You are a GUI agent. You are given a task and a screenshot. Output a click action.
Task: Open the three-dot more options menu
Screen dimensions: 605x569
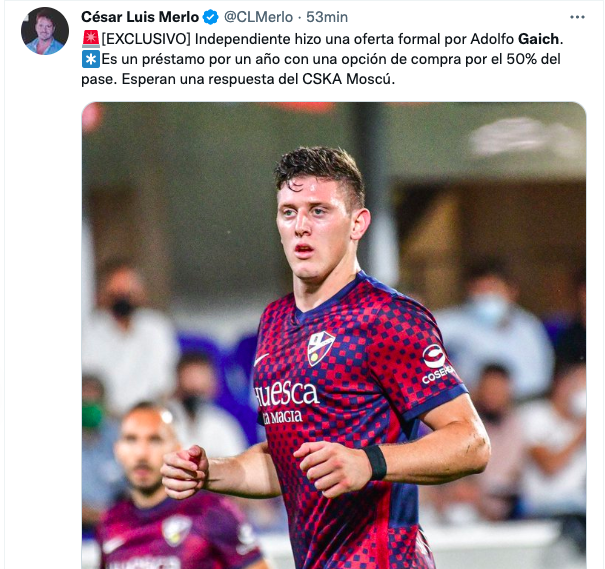577,17
